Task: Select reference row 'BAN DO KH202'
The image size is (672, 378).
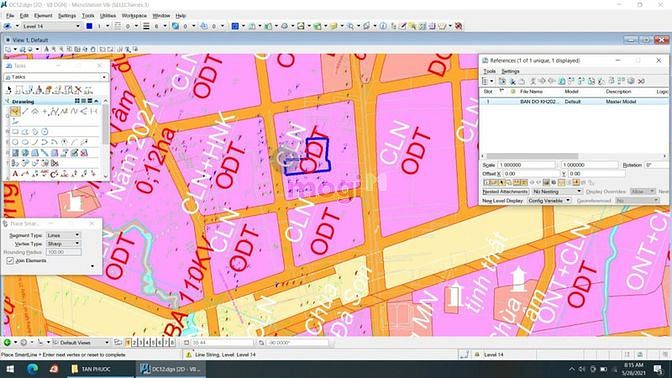Action: coord(574,102)
